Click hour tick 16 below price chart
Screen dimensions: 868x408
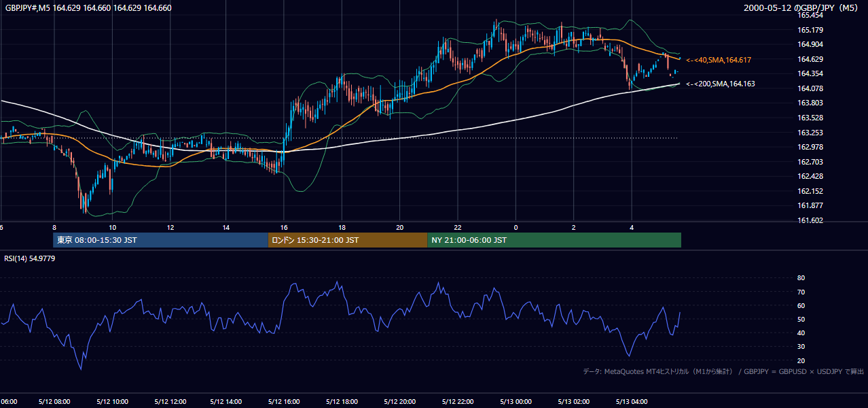tap(285, 227)
